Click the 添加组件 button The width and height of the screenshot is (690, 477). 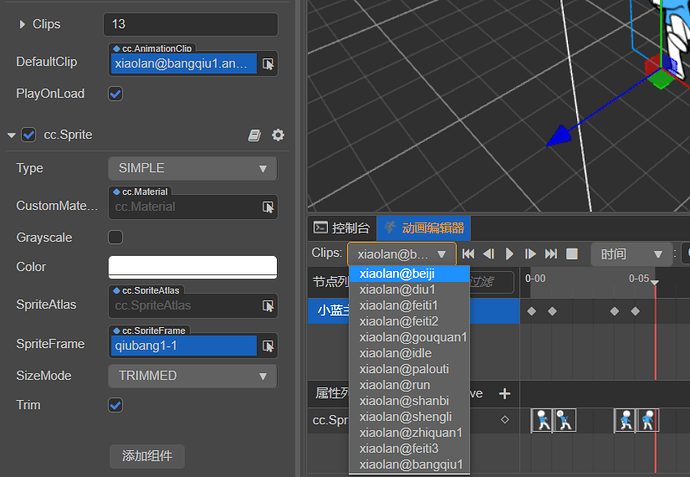[147, 456]
